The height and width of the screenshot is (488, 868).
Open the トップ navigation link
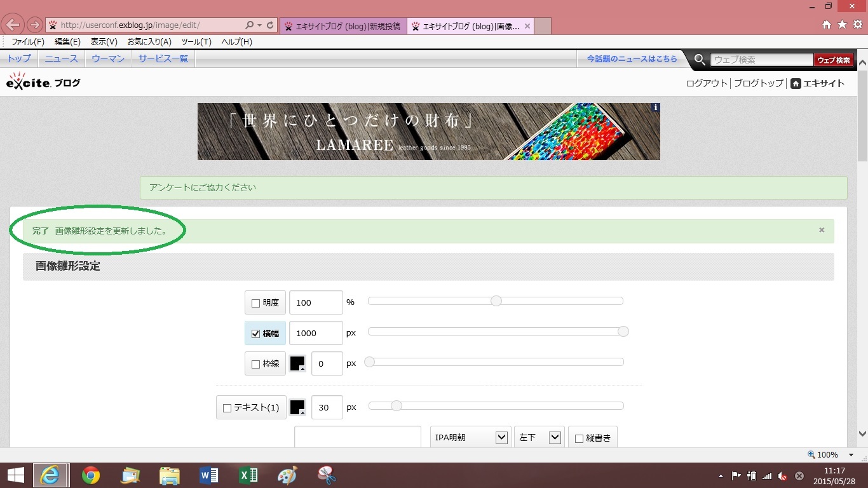pyautogui.click(x=19, y=58)
